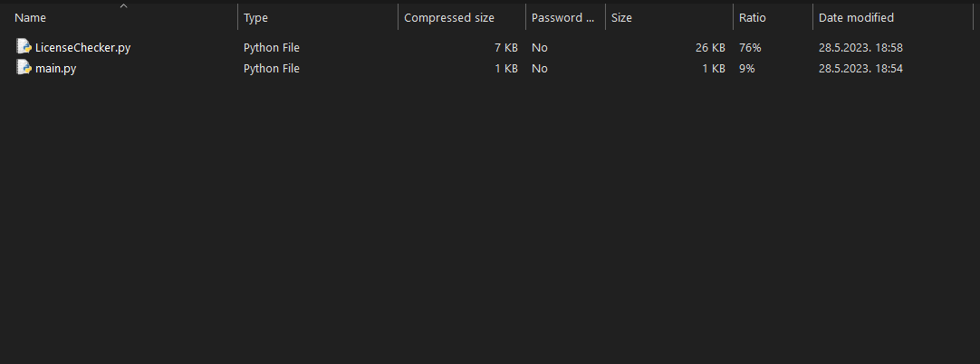980x364 pixels.
Task: Select the main.py file icon
Action: [x=24, y=67]
